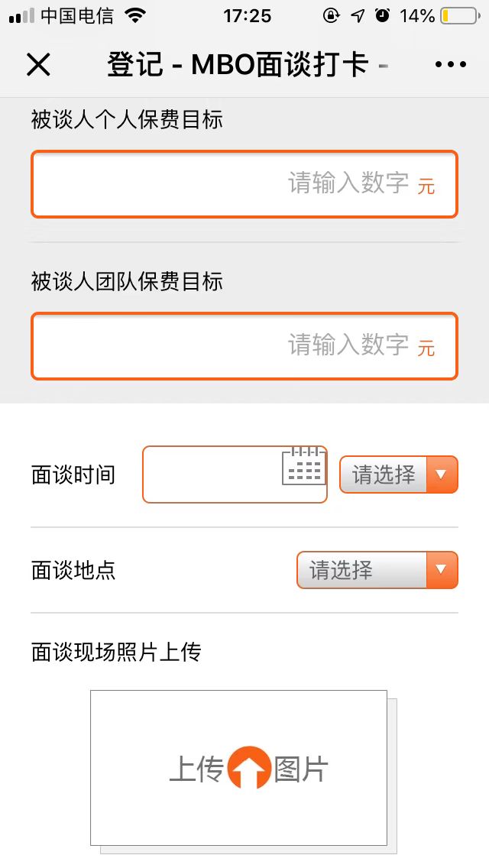
Task: Tap the 面谈现场照片上传 label
Action: point(116,653)
